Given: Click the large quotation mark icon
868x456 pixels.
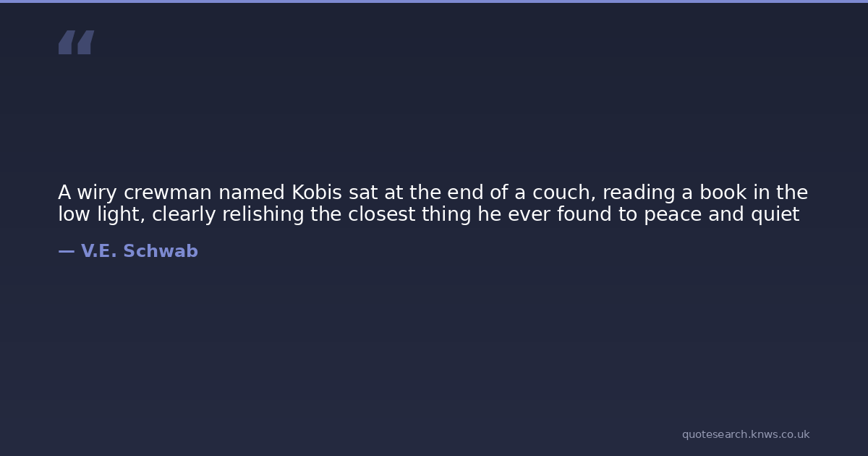Looking at the screenshot, I should click(x=76, y=43).
